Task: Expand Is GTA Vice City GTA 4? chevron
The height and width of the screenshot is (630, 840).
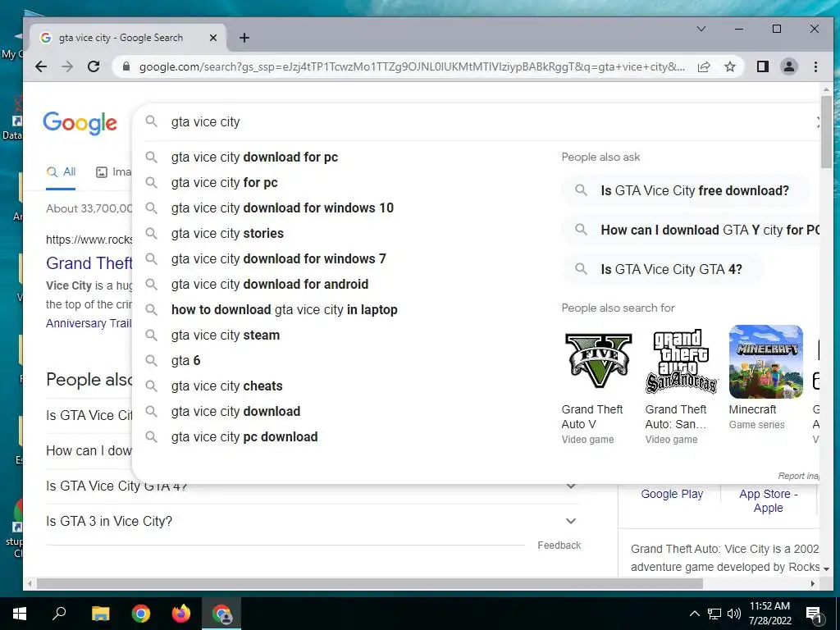Action: pyautogui.click(x=571, y=486)
